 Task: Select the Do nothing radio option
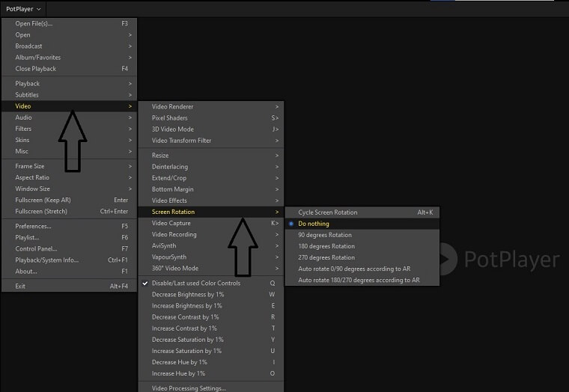coord(362,224)
